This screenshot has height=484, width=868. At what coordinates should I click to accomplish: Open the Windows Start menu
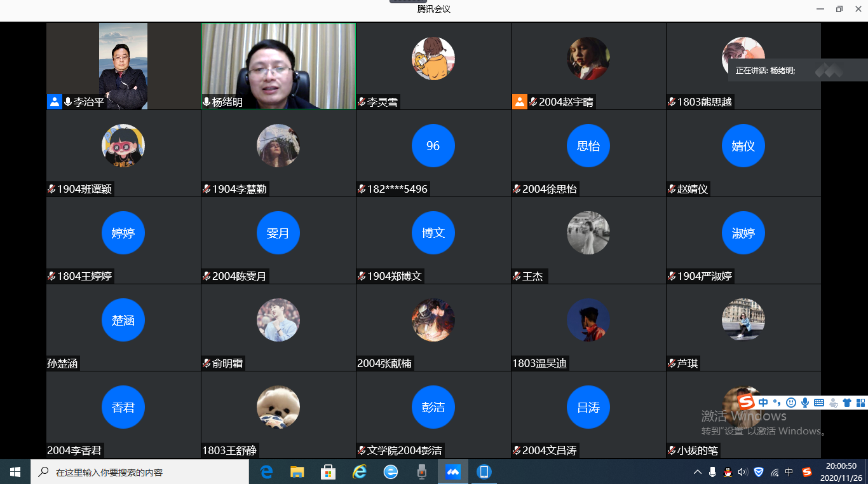point(15,472)
